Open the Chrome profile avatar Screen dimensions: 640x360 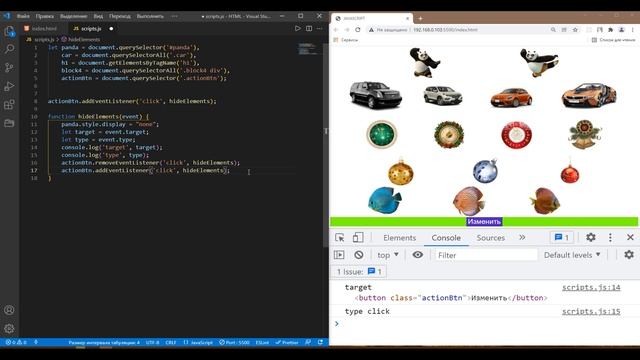coord(621,30)
